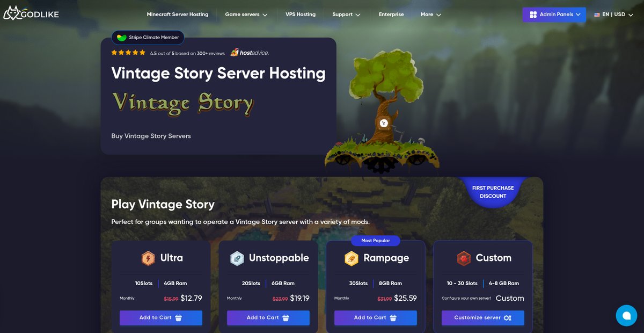The height and width of the screenshot is (333, 644).
Task: Click the Vintage Story logo image
Action: 182,103
